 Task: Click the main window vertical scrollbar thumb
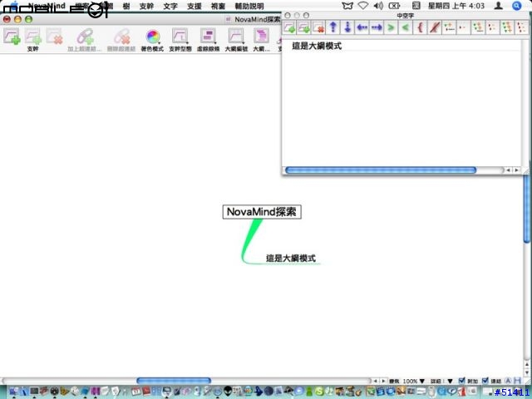[526, 209]
